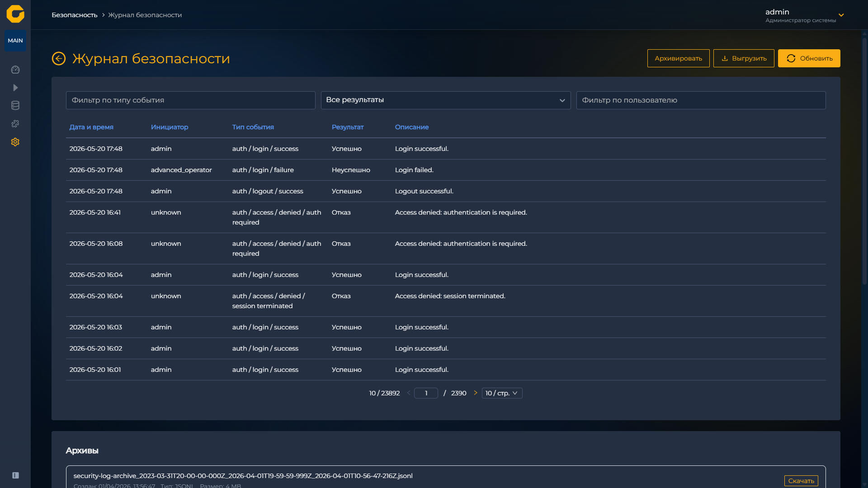Click the application logo at top-left
This screenshot has height=488, width=868.
[15, 14]
